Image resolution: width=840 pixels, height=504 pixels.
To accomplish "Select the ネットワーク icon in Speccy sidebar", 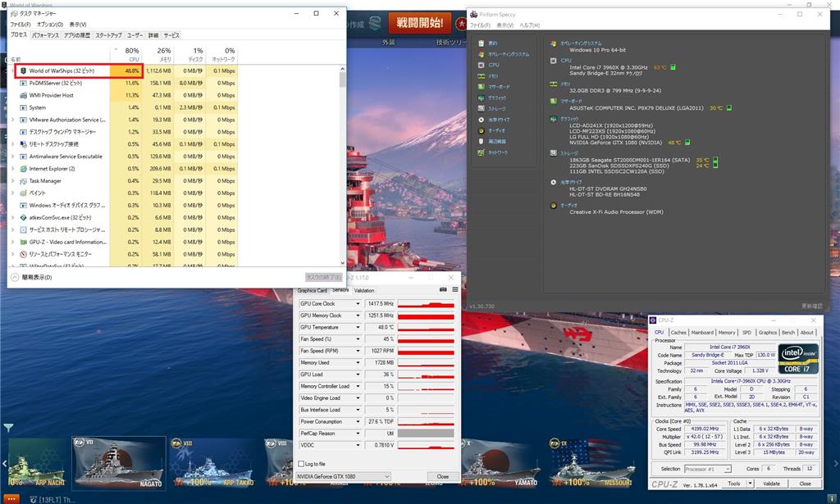I will click(481, 152).
